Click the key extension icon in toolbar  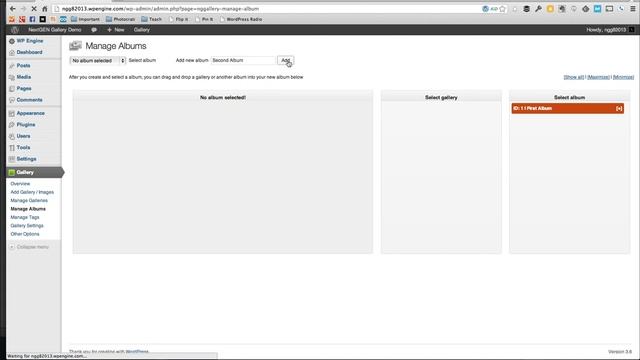point(538,9)
